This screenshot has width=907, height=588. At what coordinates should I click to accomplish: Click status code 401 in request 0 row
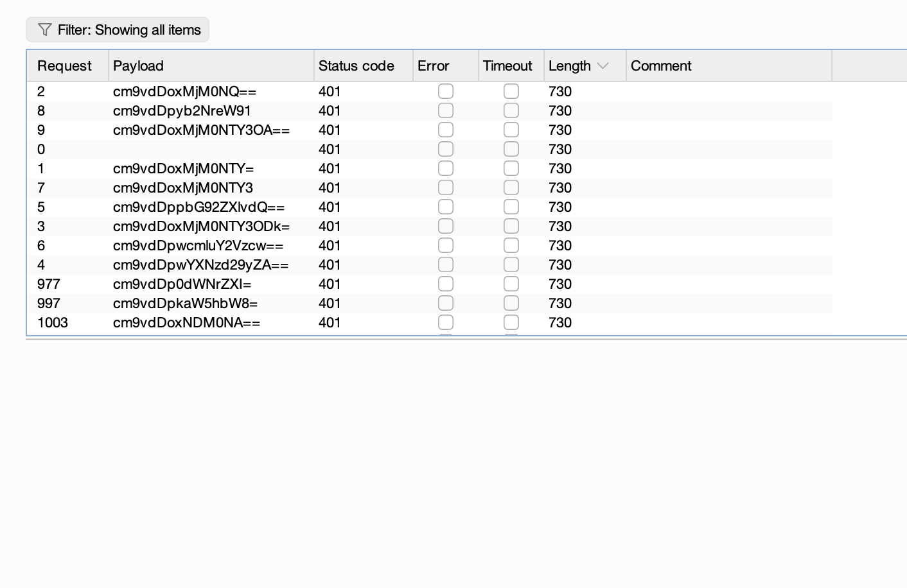tap(330, 149)
